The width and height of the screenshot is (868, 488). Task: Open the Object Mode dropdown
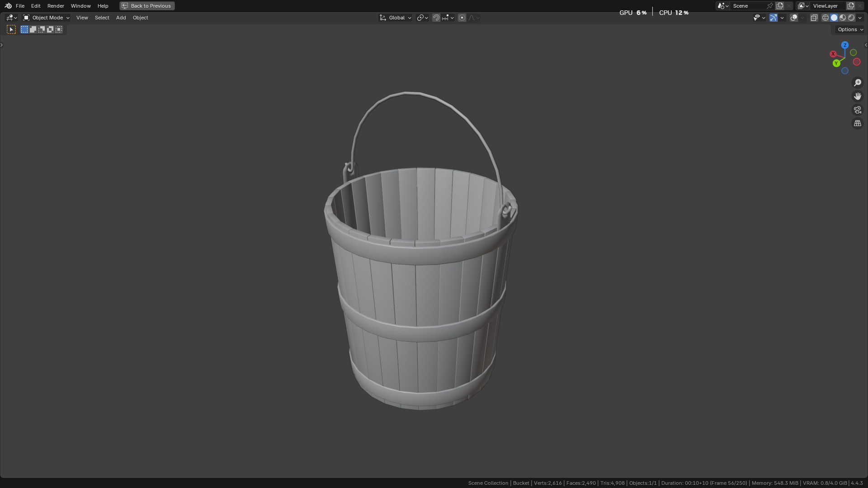coord(46,18)
